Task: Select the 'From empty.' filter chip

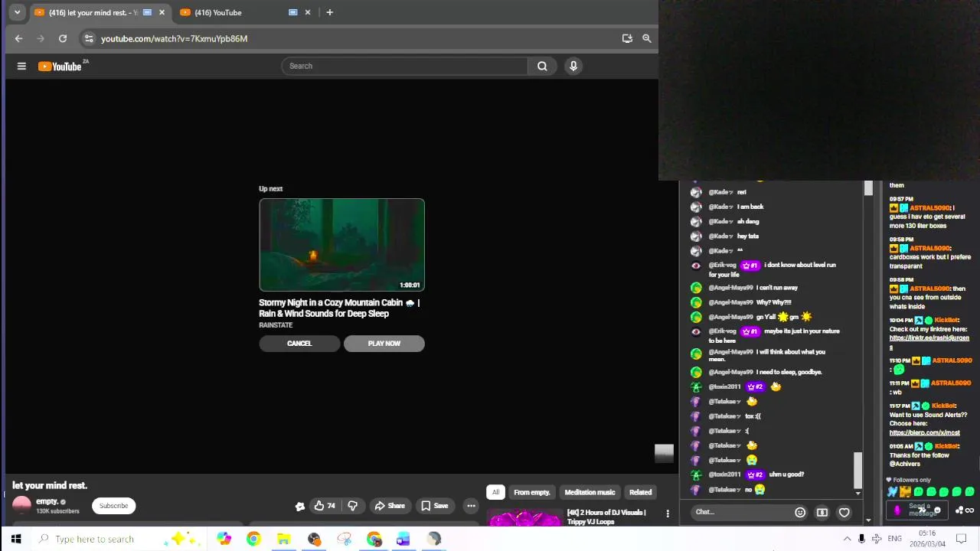Action: tap(531, 492)
